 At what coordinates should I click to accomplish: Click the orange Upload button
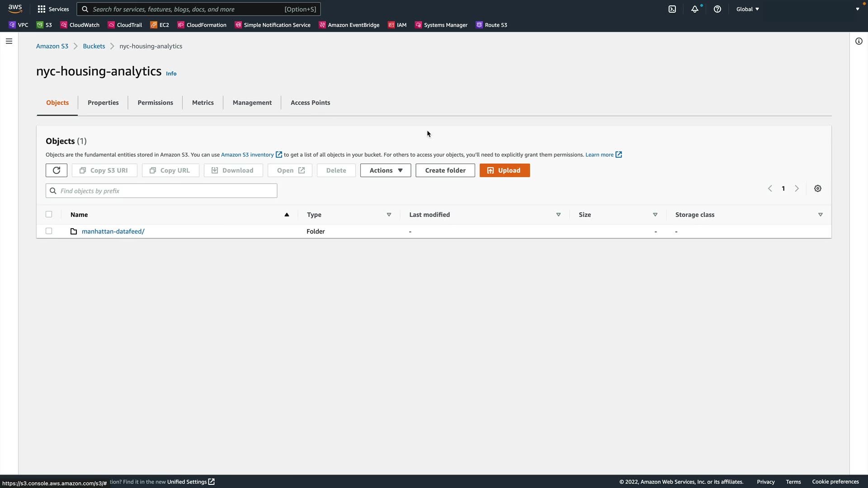[x=505, y=170]
